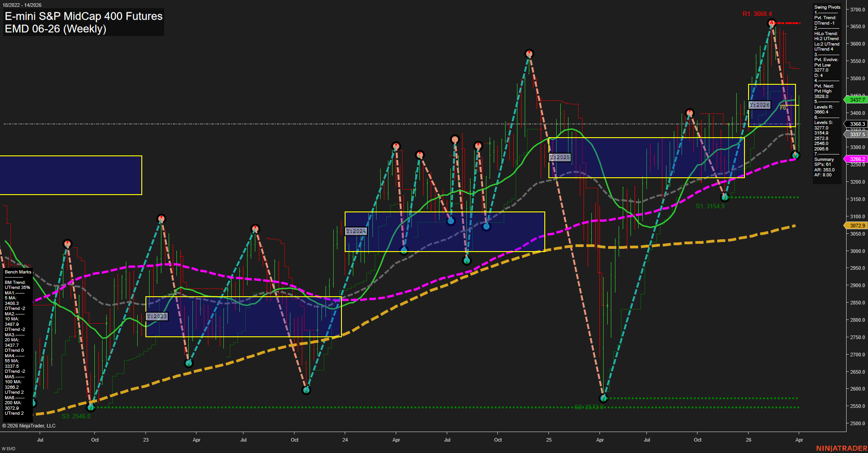Select the green pivot dot at the April 2023 low
The image size is (868, 453).
click(188, 363)
